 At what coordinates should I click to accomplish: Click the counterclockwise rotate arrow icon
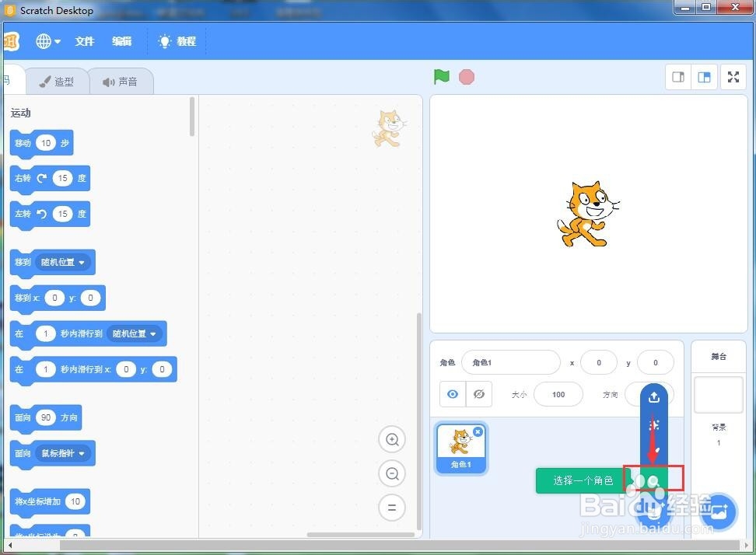(42, 214)
